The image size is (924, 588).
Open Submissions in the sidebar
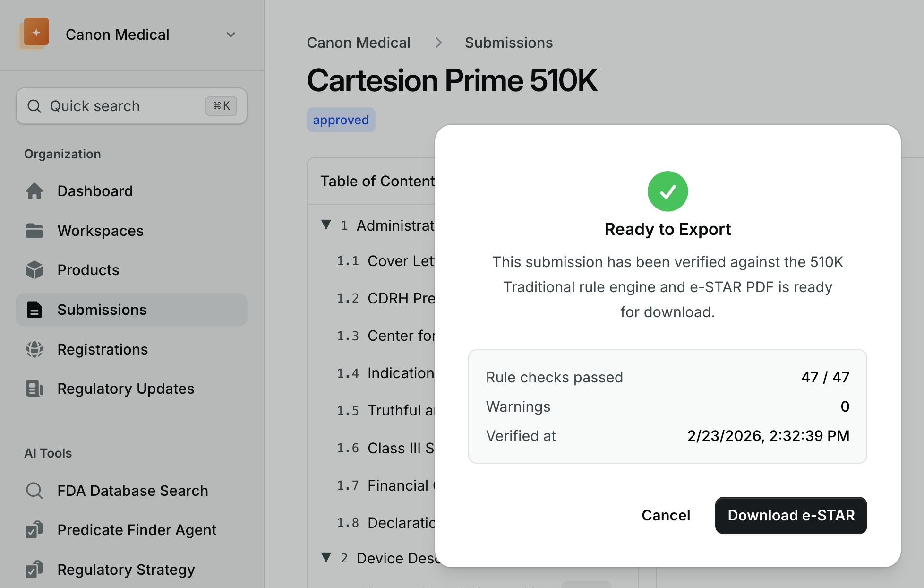(x=102, y=310)
